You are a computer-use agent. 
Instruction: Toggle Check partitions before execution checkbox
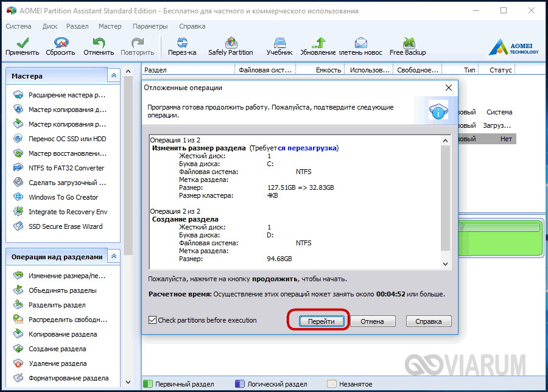click(153, 320)
